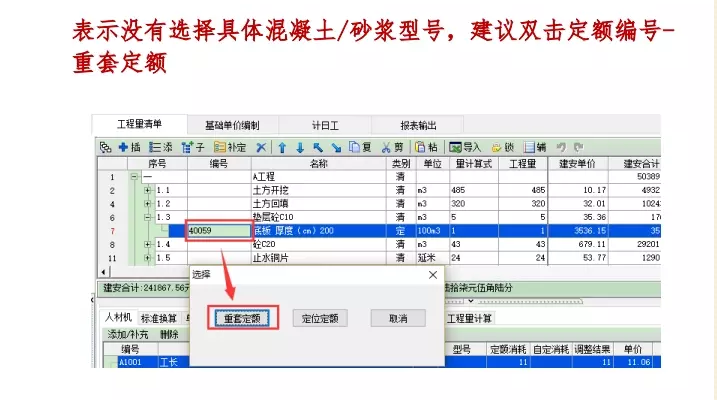Click the move down arrow icon
The width and height of the screenshot is (717, 400).
(x=299, y=147)
